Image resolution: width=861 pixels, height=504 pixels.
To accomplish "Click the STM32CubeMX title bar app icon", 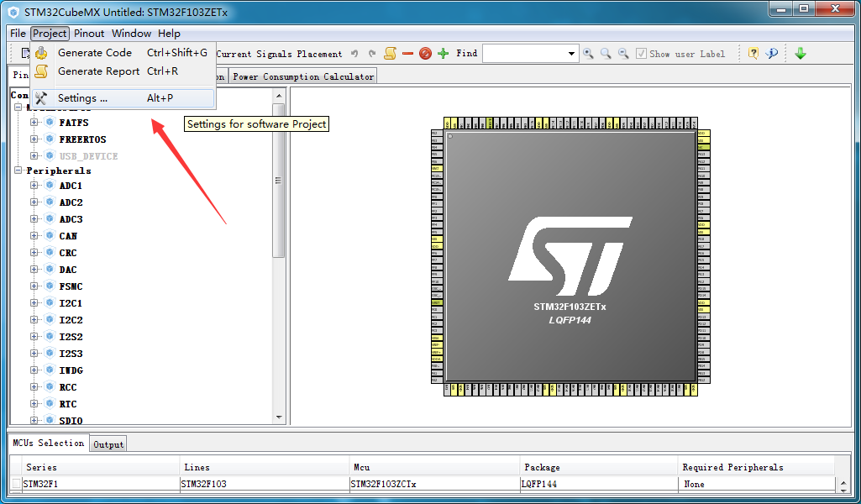I will 13,12.
